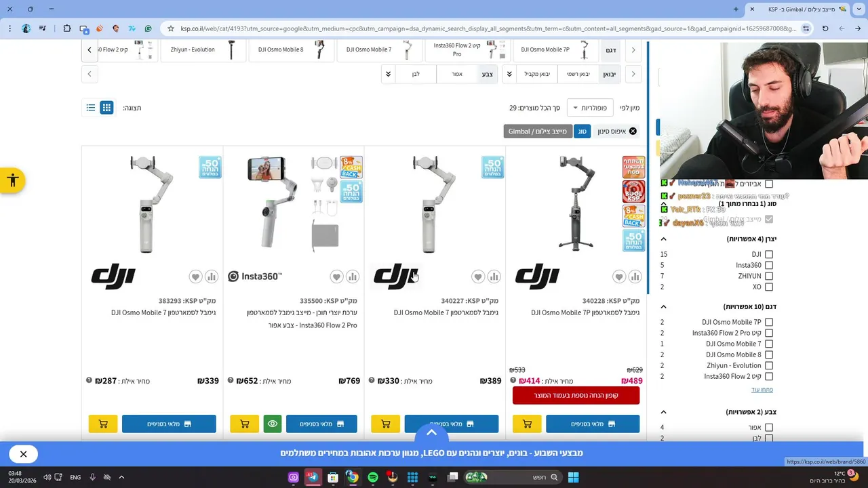Viewport: 868px width, 488px height.
Task: Open Telegram from the taskbar
Action: coord(313,477)
